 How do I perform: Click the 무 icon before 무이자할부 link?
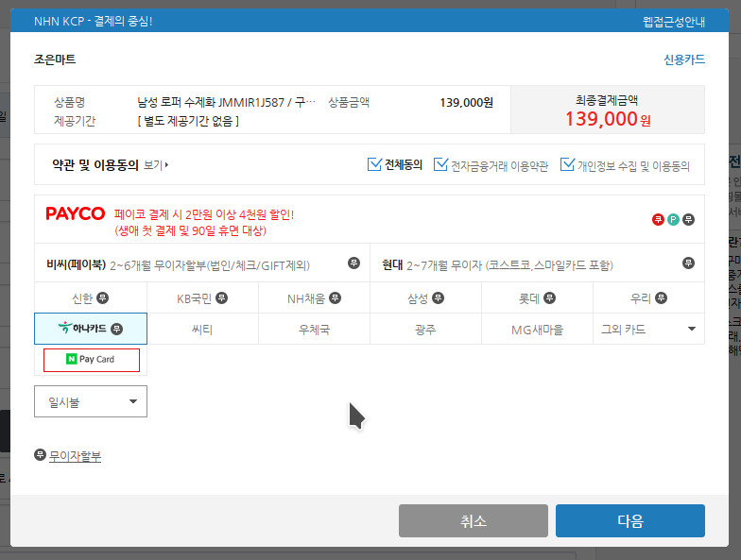pyautogui.click(x=40, y=455)
